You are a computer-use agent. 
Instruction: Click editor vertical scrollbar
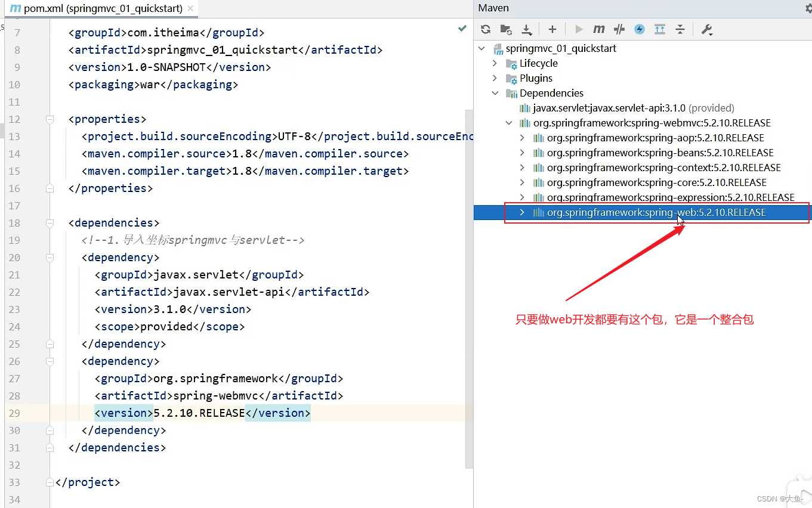[469, 289]
